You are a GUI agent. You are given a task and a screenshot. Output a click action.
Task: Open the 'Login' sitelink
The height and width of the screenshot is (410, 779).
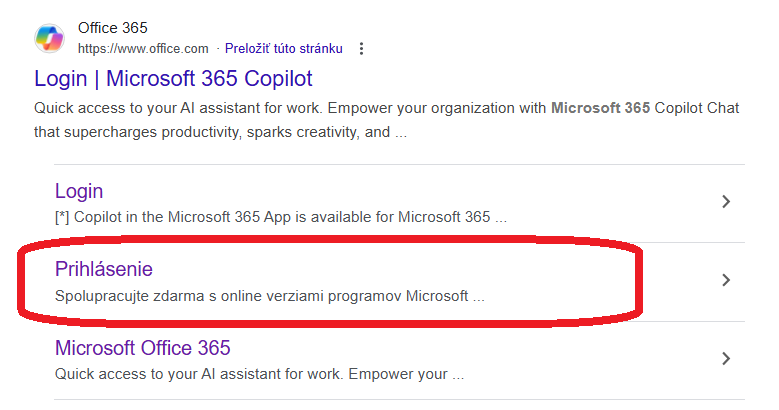79,191
